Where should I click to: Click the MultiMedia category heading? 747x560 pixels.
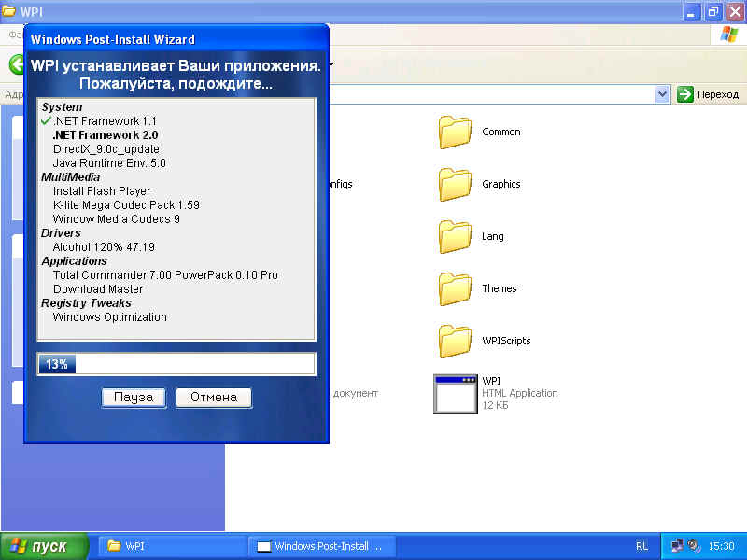point(71,177)
